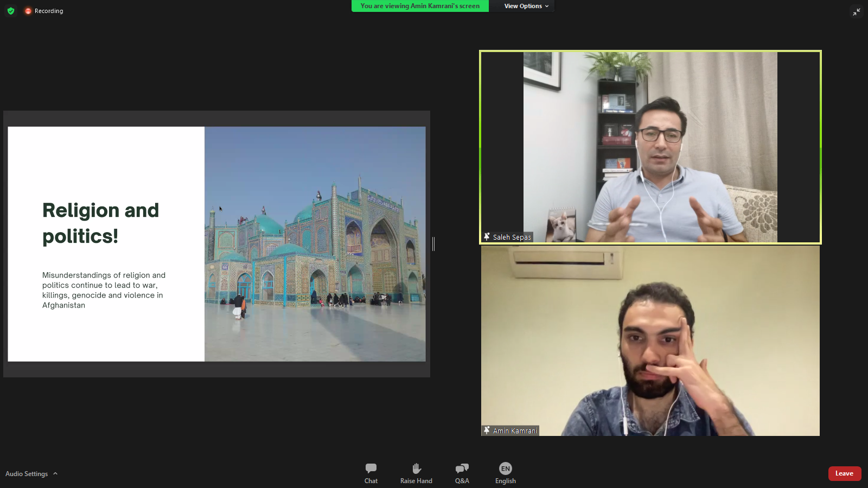Click the pin icon beside Saleh Sepas
This screenshot has height=488, width=868.
pos(487,237)
